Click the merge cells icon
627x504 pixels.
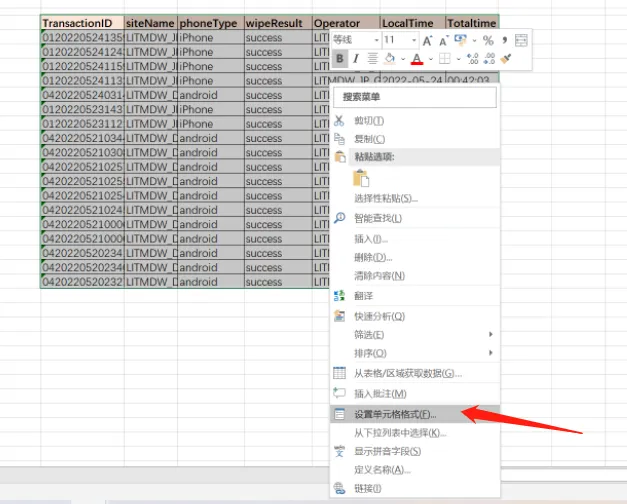click(521, 40)
